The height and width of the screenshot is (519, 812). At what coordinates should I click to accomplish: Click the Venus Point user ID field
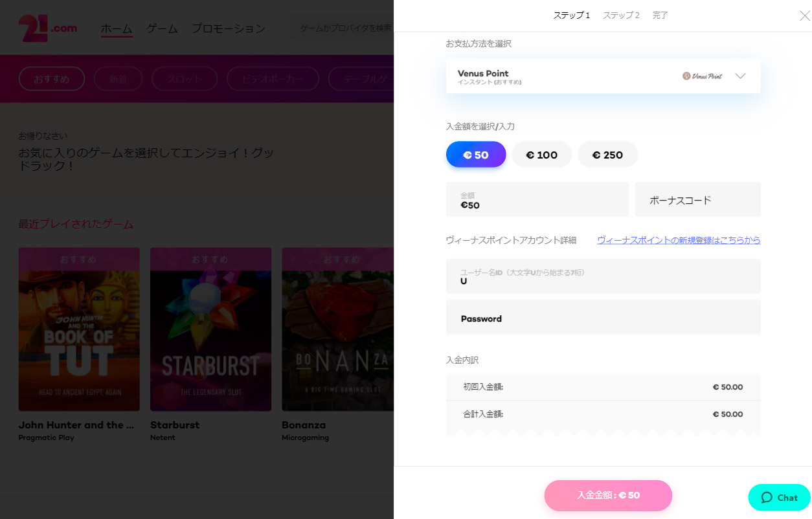(603, 276)
